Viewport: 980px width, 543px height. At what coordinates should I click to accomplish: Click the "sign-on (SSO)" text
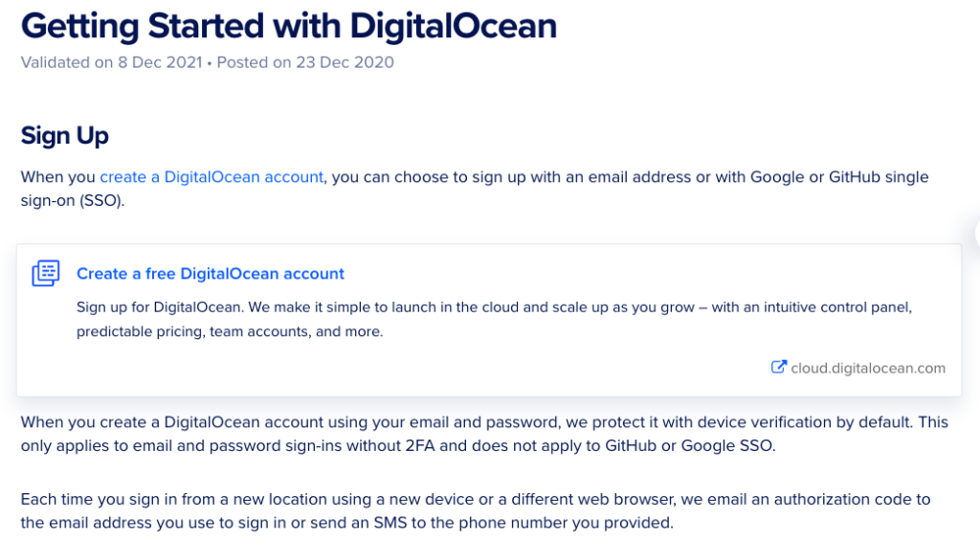tap(73, 201)
